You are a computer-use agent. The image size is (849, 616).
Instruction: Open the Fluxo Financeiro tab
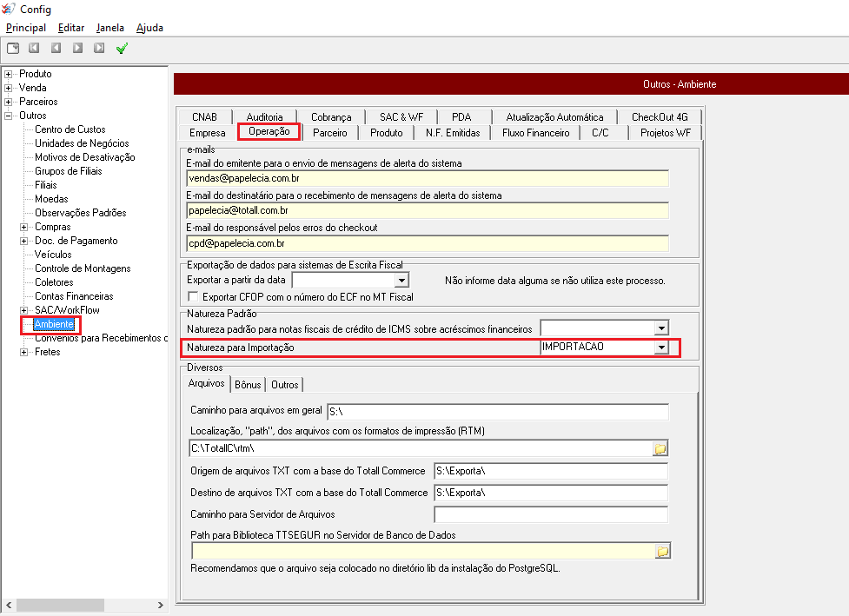[535, 133]
